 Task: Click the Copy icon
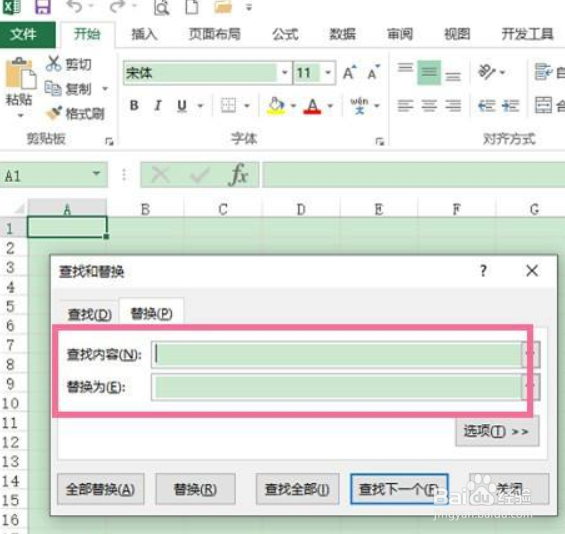[53, 88]
